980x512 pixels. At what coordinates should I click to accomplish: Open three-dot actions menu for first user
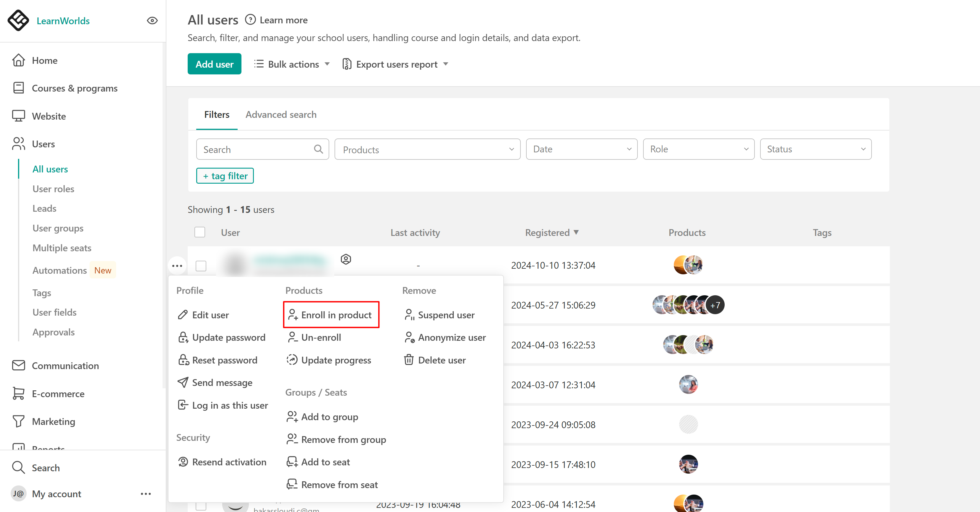click(177, 266)
